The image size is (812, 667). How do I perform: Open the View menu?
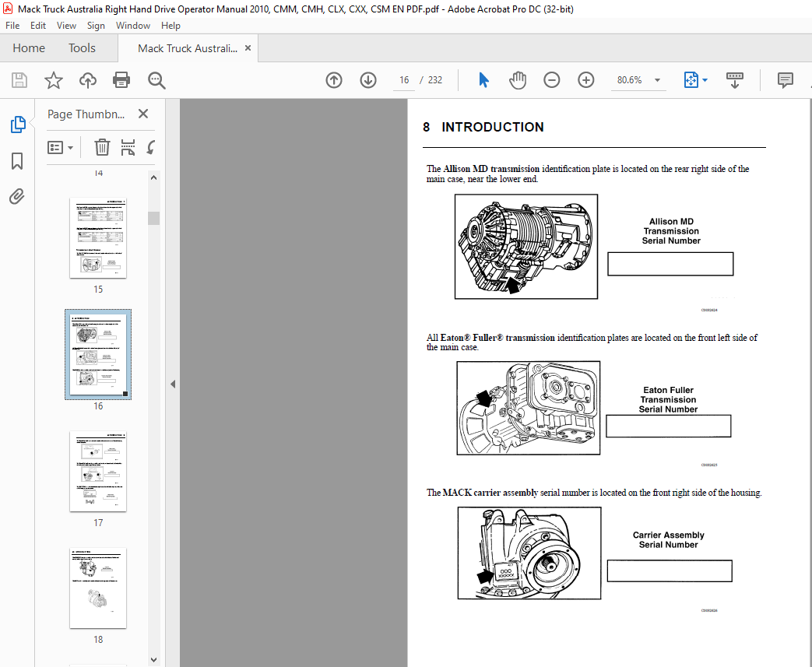coord(66,26)
